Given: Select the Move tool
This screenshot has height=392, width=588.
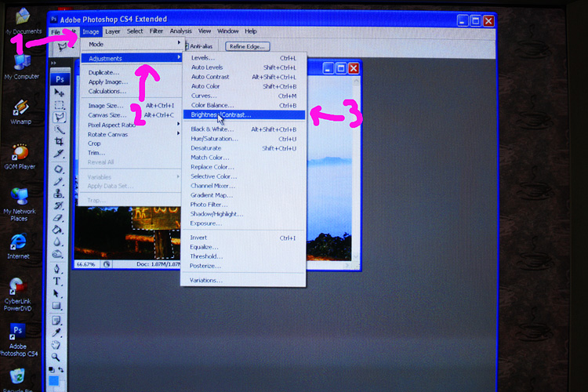Looking at the screenshot, I should (59, 93).
